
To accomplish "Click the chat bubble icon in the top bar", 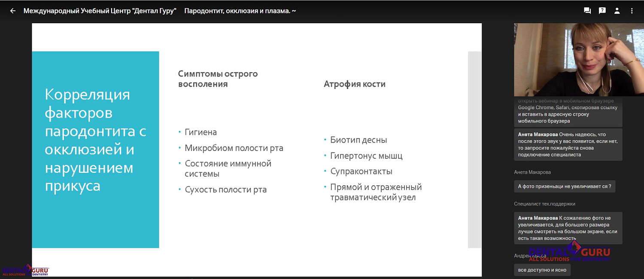I will [x=587, y=11].
